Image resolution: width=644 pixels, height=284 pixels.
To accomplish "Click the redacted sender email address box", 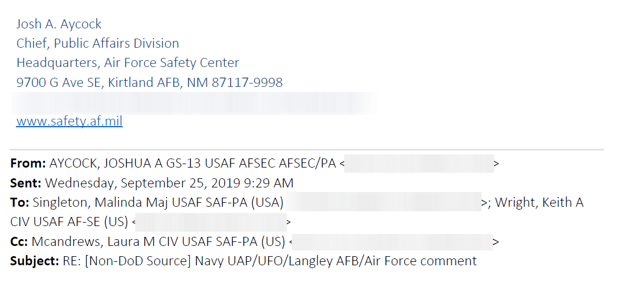I will tap(419, 164).
